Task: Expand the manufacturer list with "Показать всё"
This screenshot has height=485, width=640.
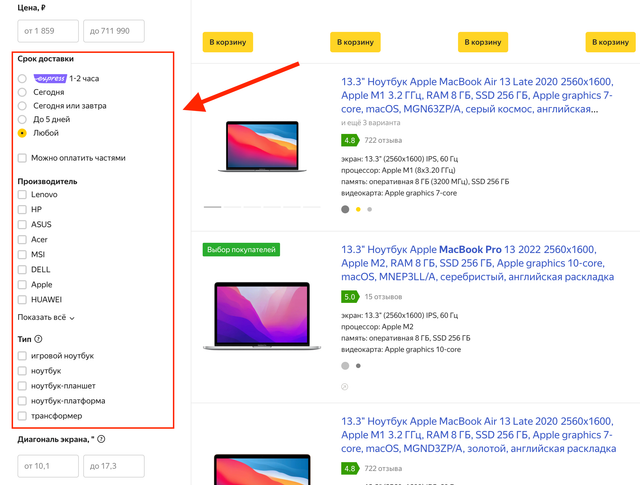Action: (46, 317)
